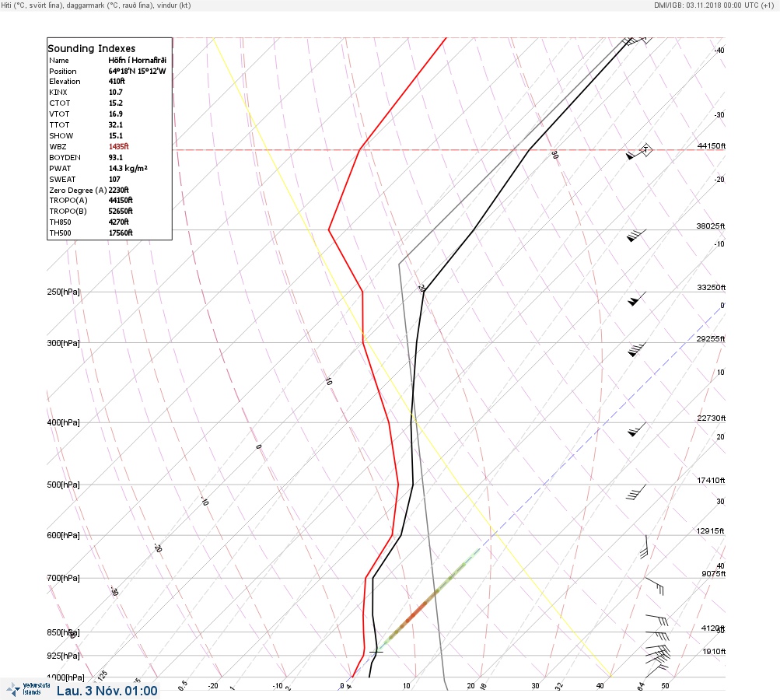This screenshot has width=780, height=700.
Task: Click the wind barb at 22730ft level
Action: pos(636,430)
